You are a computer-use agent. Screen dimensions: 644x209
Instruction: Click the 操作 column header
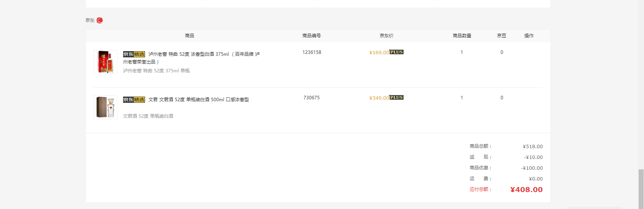click(529, 36)
